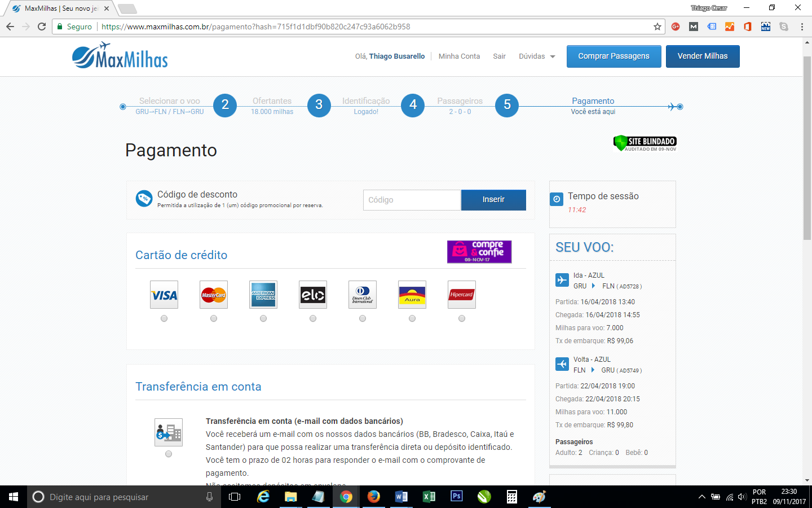812x508 pixels.
Task: Open Word from taskbar
Action: 401,497
